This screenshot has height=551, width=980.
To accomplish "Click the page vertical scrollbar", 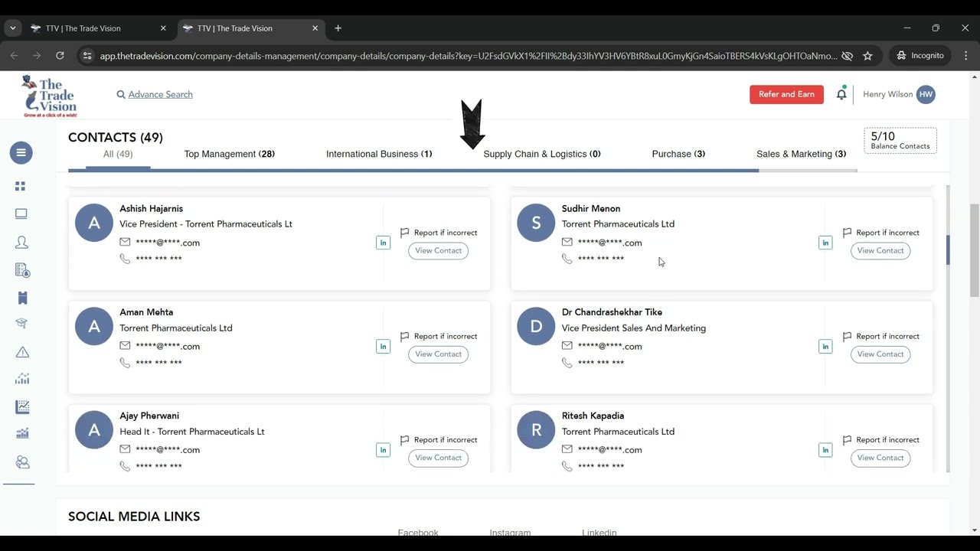I will [x=975, y=250].
